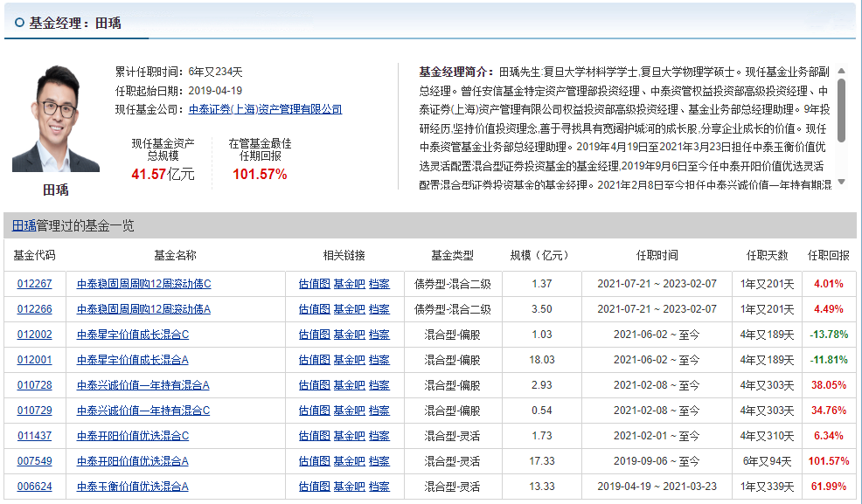Screen dimensions: 862x504
Task: View 估值图 for fund 012266
Action: [x=315, y=309]
